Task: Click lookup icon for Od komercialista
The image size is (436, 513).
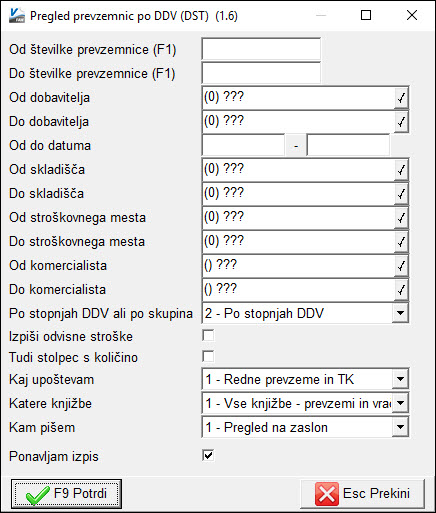Action: tap(401, 266)
